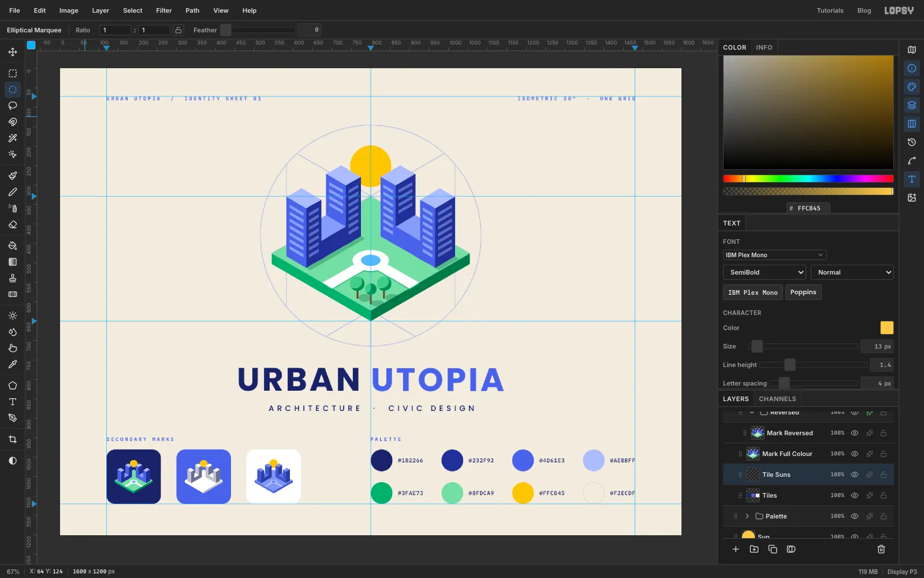Select the Magic Wand tool
Image resolution: width=924 pixels, height=578 pixels.
click(x=13, y=138)
